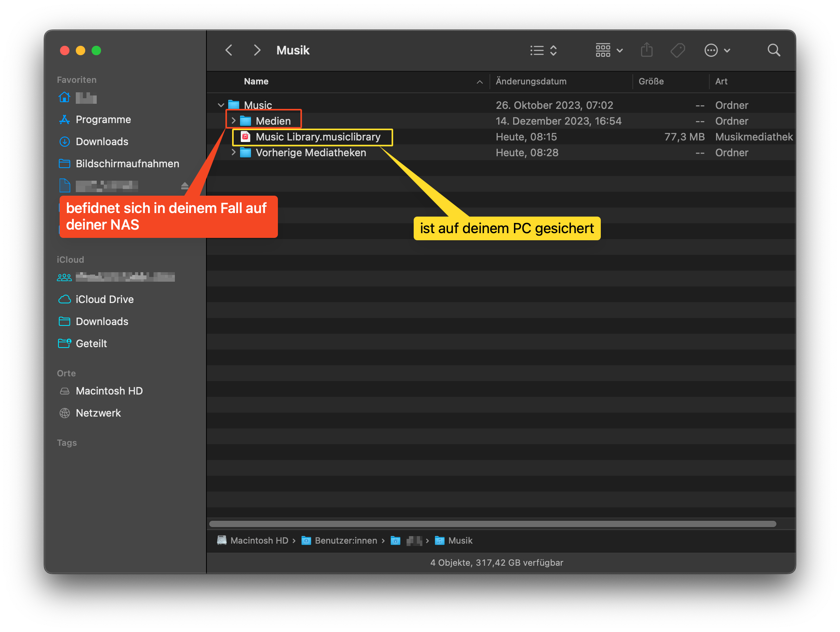Select iCloud Drive in the sidebar

(105, 299)
